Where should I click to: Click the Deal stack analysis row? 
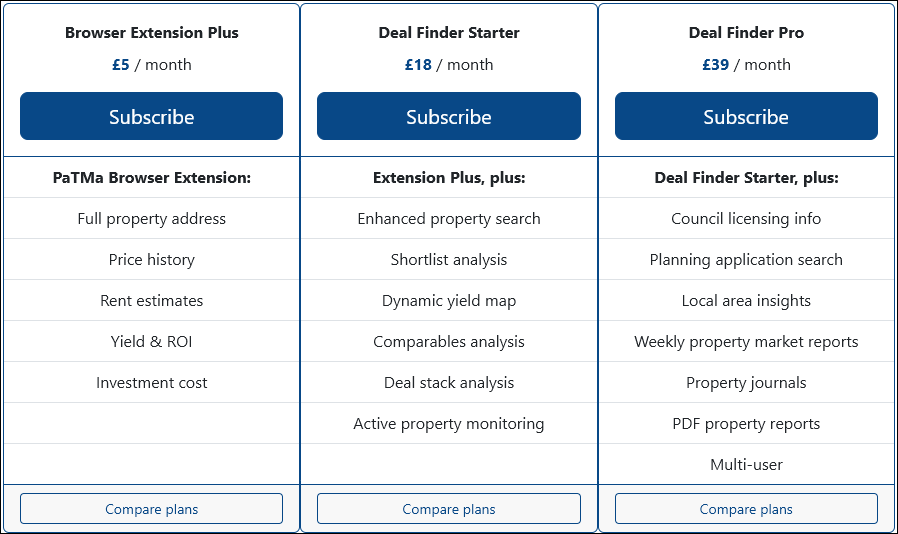coord(448,383)
